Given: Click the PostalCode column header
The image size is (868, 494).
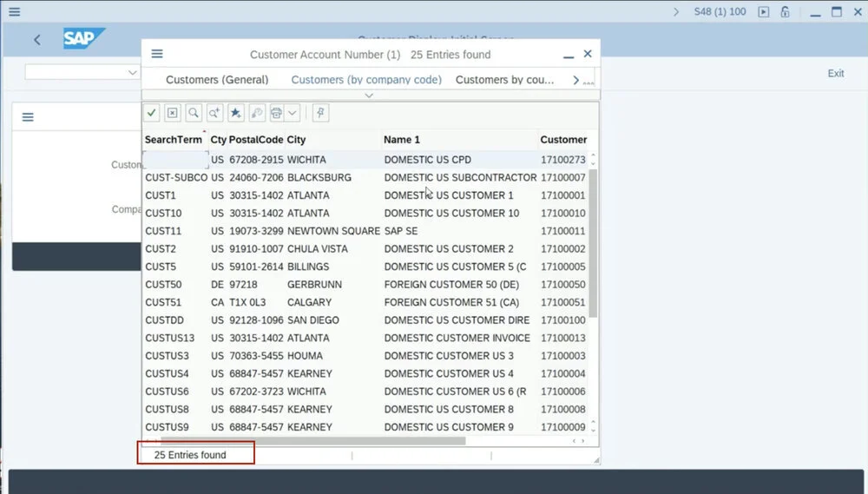Looking at the screenshot, I should click(x=256, y=140).
